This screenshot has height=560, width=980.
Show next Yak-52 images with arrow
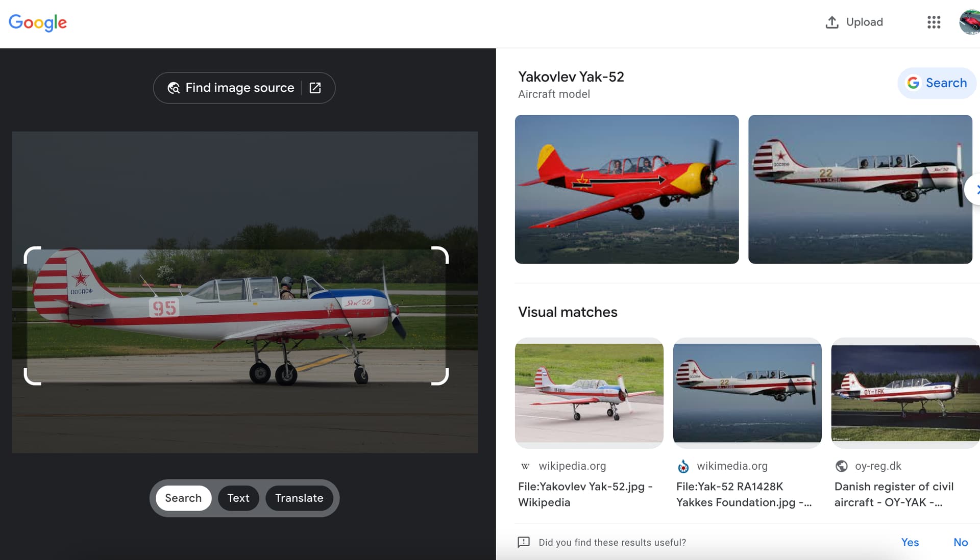[974, 190]
